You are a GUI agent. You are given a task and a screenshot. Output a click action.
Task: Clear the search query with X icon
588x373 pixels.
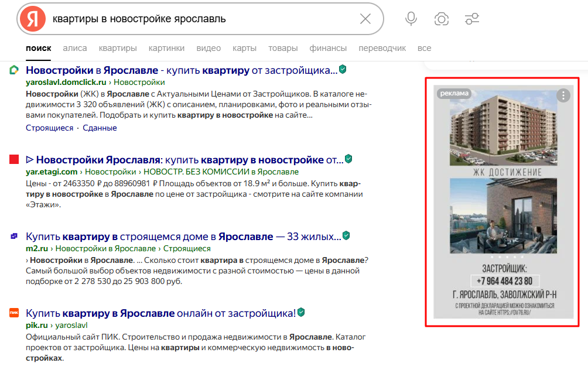[x=365, y=19]
